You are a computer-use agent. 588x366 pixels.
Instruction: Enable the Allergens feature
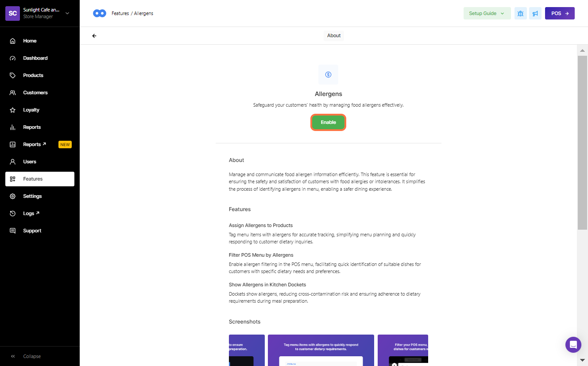pyautogui.click(x=328, y=123)
